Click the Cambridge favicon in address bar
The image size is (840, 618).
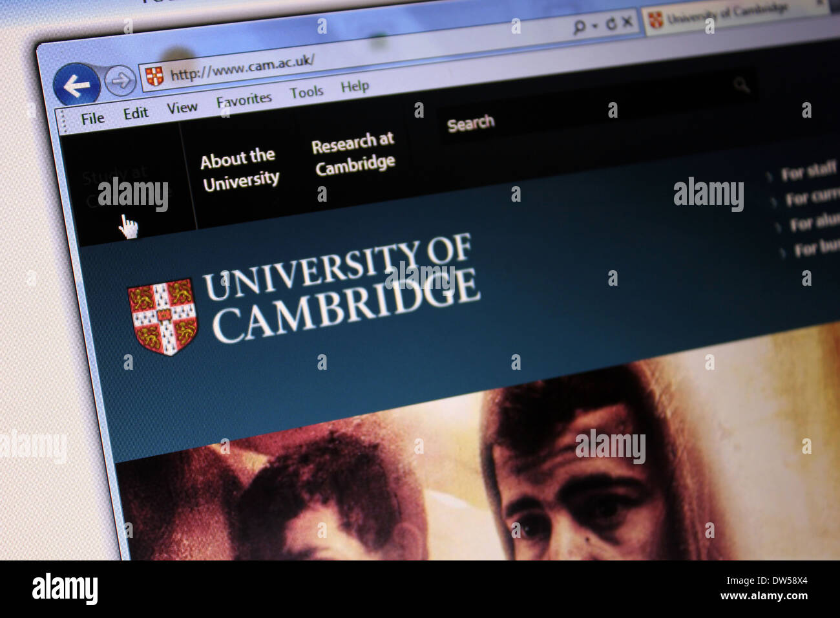[154, 76]
